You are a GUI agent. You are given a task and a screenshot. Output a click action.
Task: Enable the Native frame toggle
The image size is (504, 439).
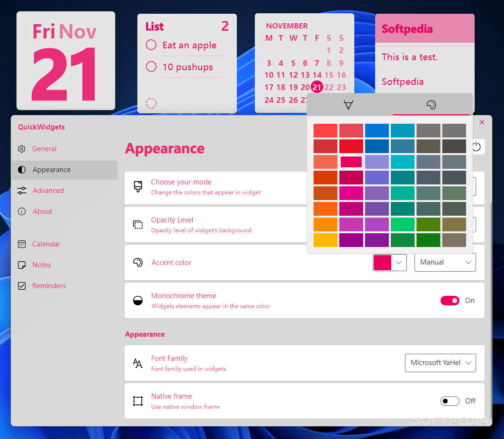point(450,401)
